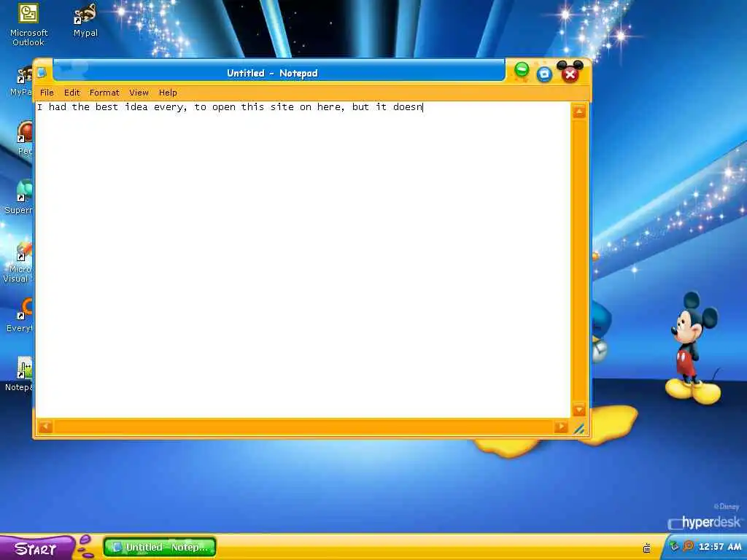Click the vertical scrollbar down arrow
This screenshot has width=747, height=560.
[579, 410]
